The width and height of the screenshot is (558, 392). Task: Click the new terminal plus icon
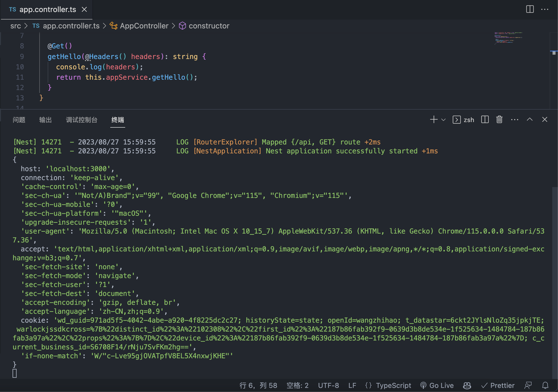pos(434,120)
